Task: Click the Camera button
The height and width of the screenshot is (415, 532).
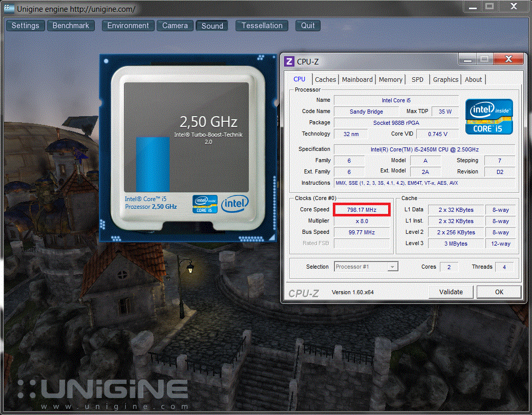Action: [x=175, y=26]
